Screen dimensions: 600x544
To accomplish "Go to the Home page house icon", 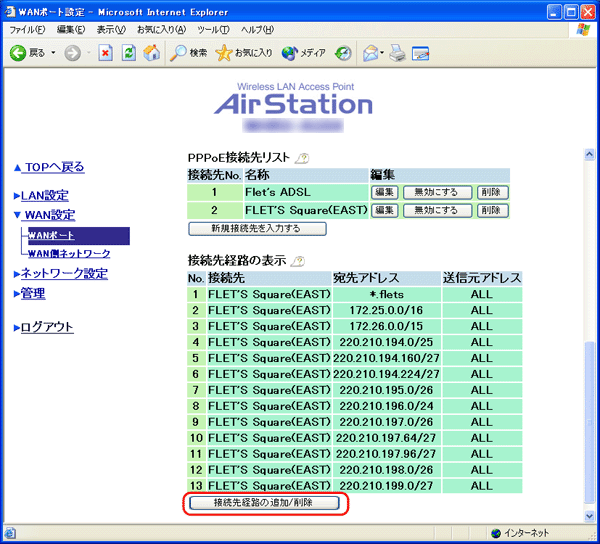I will tap(152, 53).
